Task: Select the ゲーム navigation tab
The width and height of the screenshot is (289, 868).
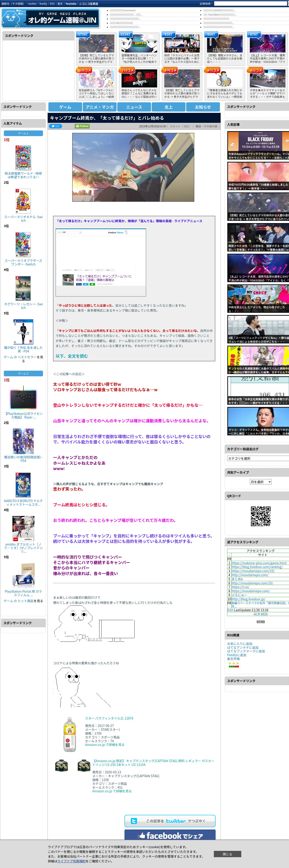Action: [x=65, y=107]
